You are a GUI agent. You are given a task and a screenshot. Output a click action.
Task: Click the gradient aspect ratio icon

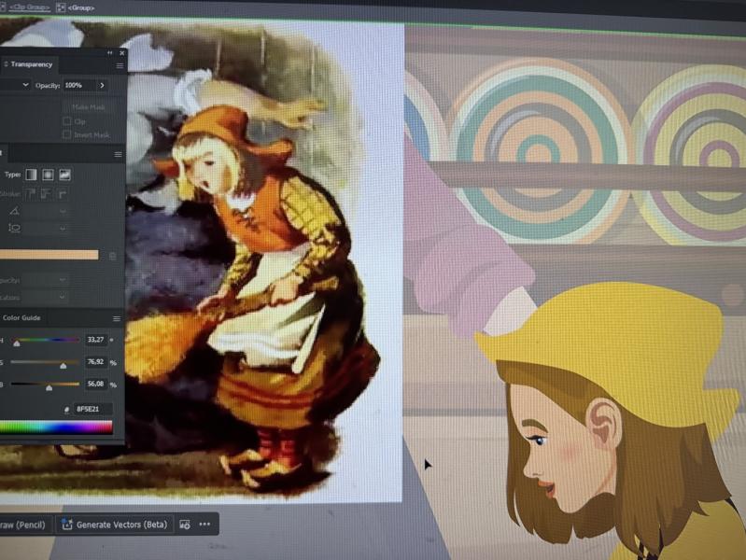(x=14, y=229)
